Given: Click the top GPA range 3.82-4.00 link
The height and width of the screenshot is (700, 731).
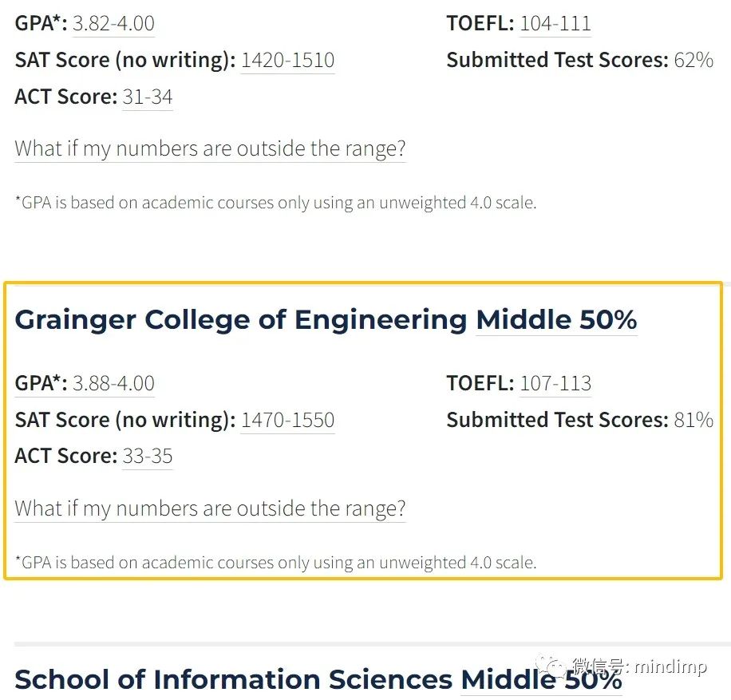Looking at the screenshot, I should (113, 23).
